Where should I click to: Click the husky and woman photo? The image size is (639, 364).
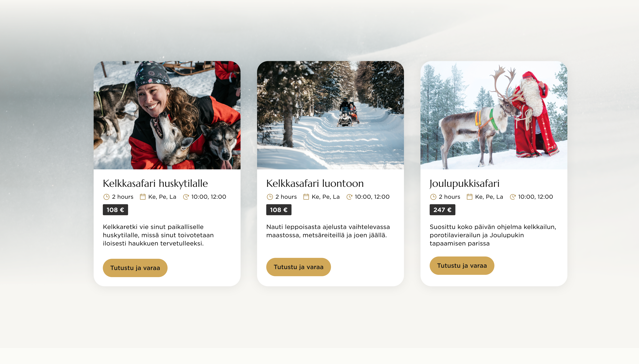(x=167, y=115)
